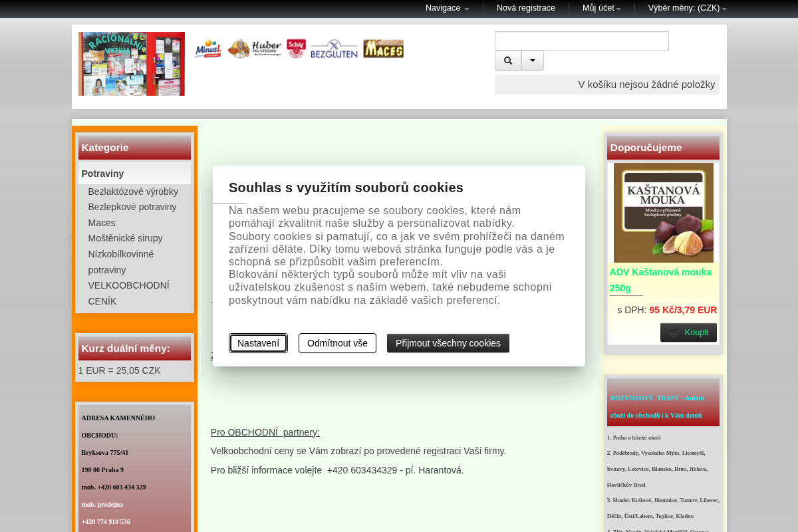Click the phone +420 603 434 329
Screen dimensions: 798x532
point(122,487)
